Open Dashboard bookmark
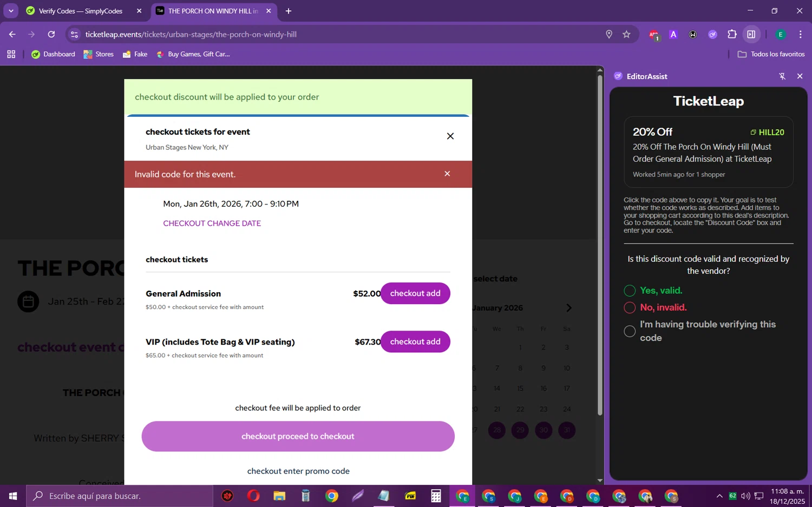The height and width of the screenshot is (507, 812). point(53,54)
